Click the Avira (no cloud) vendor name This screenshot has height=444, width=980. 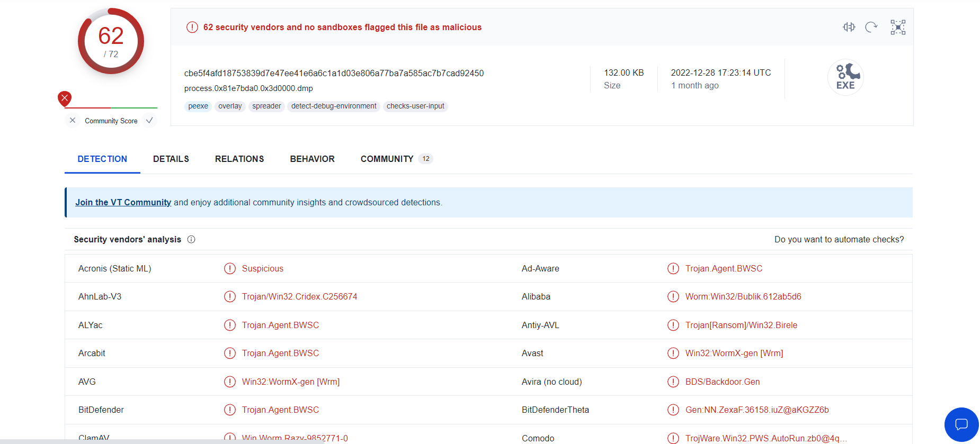551,382
